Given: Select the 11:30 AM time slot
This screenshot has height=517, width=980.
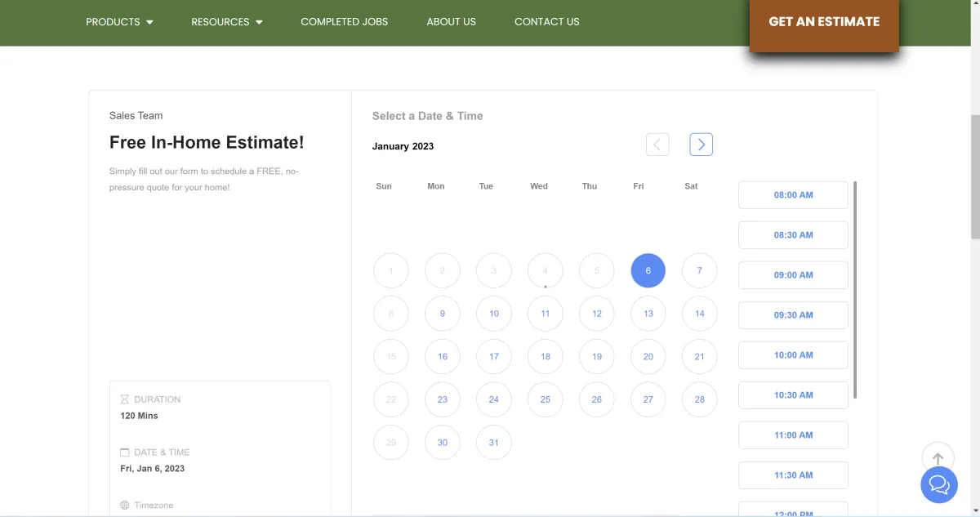Looking at the screenshot, I should tap(793, 475).
